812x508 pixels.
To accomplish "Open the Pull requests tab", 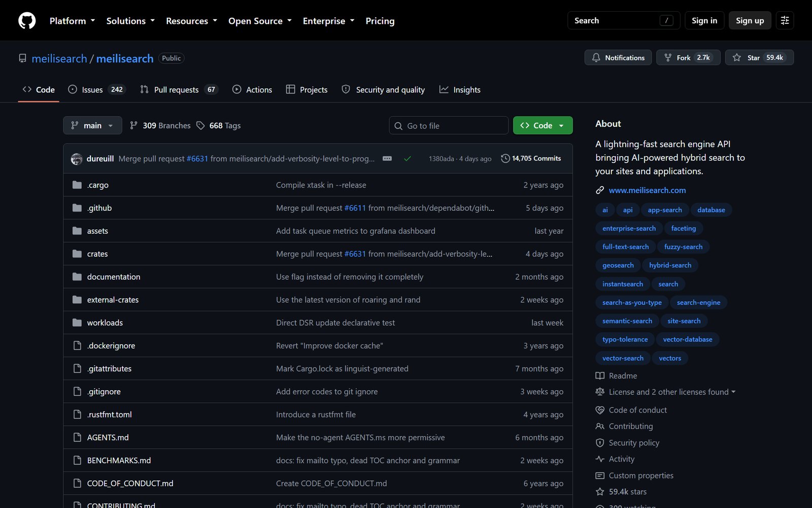I will tap(179, 89).
